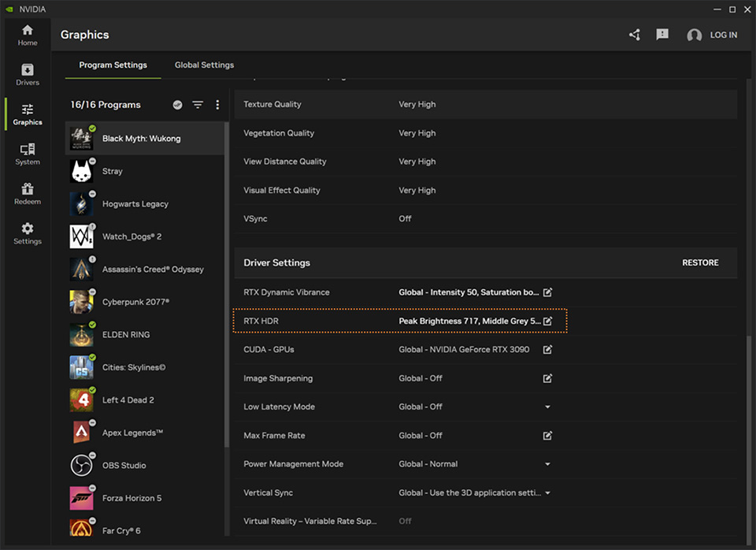Open Settings gear in sidebar
Image resolution: width=756 pixels, height=550 pixels.
(28, 233)
